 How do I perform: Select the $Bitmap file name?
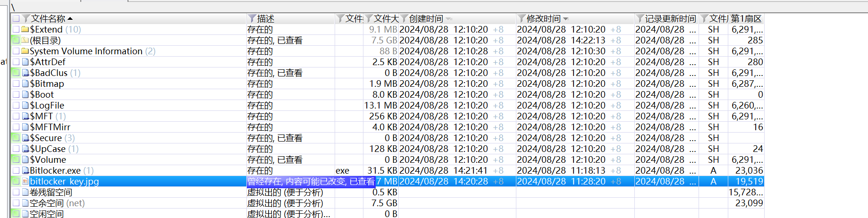(47, 84)
